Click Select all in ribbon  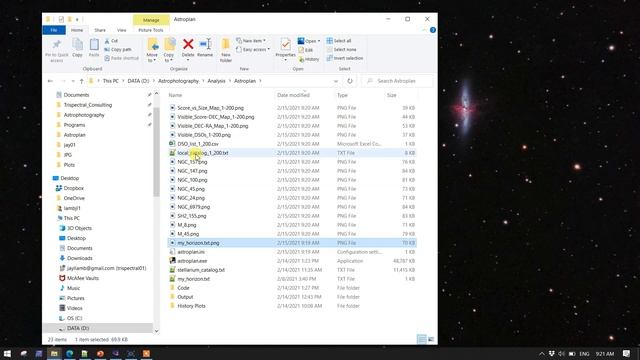[339, 41]
